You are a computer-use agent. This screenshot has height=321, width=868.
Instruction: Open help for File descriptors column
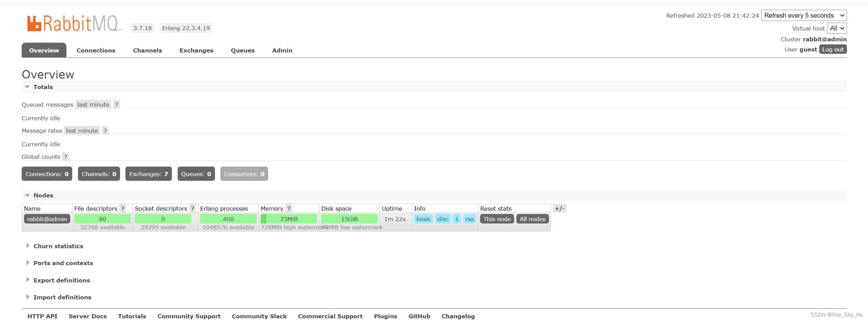[x=123, y=208]
